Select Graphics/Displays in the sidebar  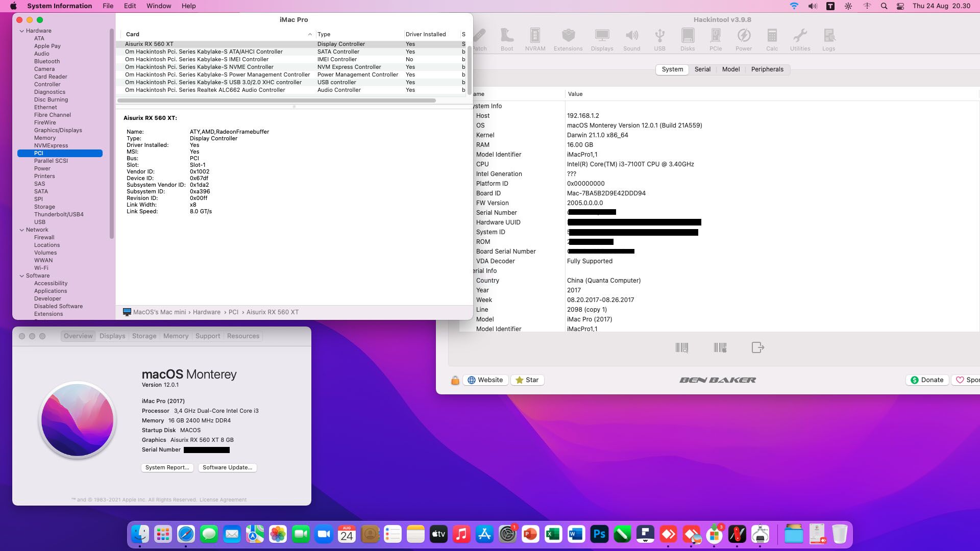58,130
